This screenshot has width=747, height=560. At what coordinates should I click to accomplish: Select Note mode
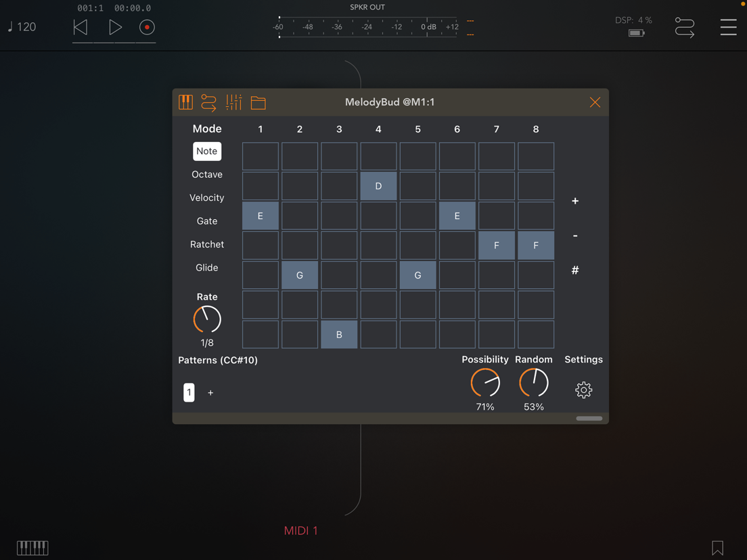[x=207, y=151]
